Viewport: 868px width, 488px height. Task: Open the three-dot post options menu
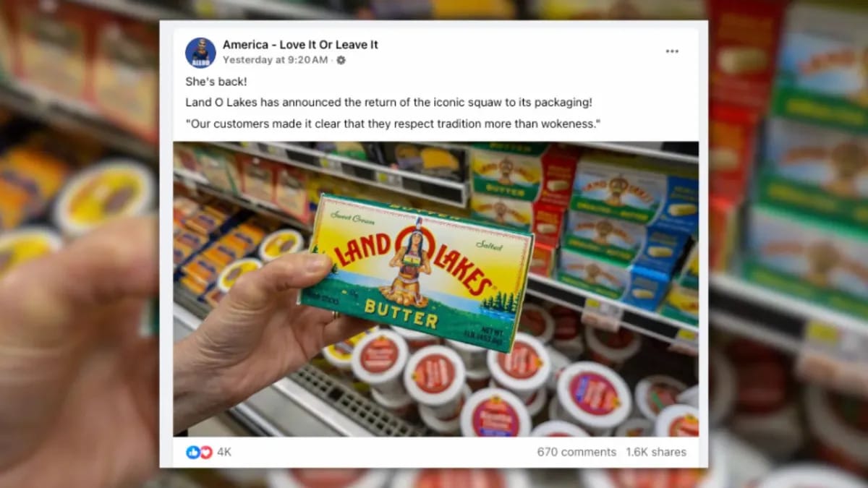(x=672, y=51)
